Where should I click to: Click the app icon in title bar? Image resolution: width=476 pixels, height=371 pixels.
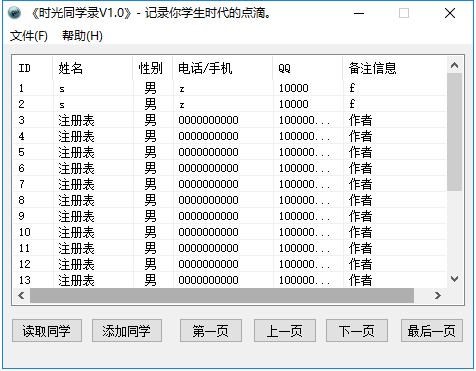(x=14, y=13)
